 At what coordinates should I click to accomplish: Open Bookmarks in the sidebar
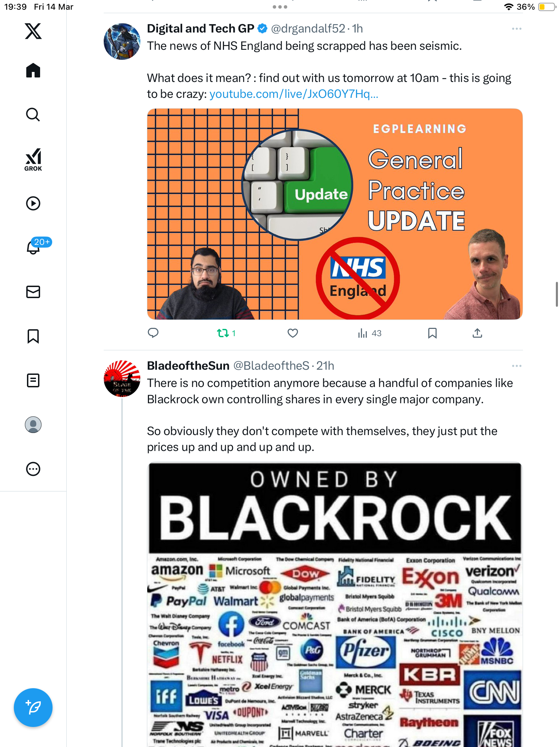tap(33, 336)
